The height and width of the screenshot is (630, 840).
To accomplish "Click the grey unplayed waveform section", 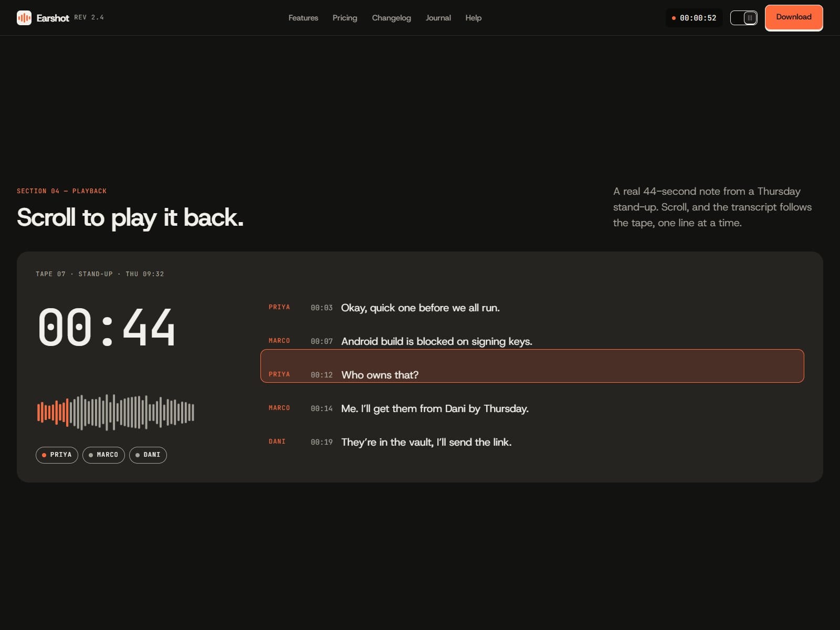I will click(133, 412).
